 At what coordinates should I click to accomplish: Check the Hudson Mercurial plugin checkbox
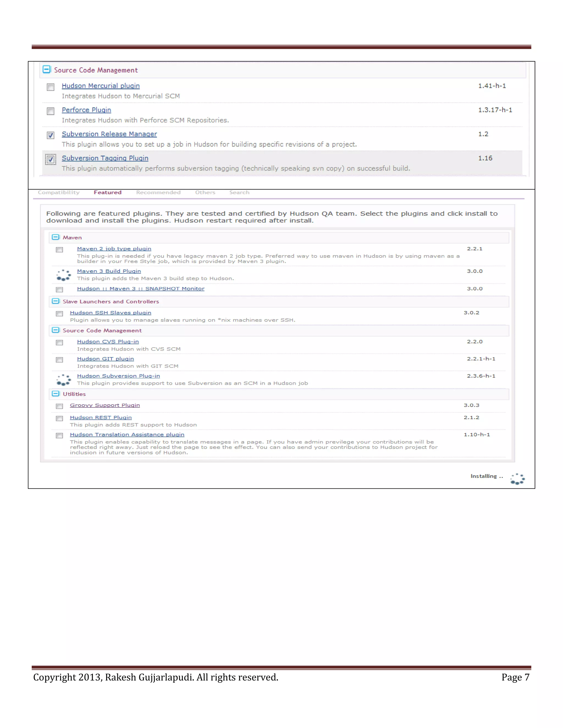tap(51, 87)
